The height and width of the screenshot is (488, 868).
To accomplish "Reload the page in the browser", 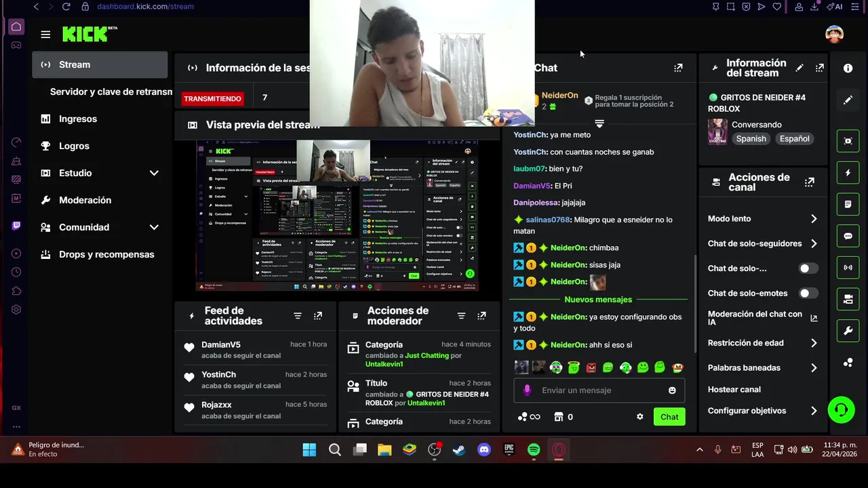I will tap(66, 6).
